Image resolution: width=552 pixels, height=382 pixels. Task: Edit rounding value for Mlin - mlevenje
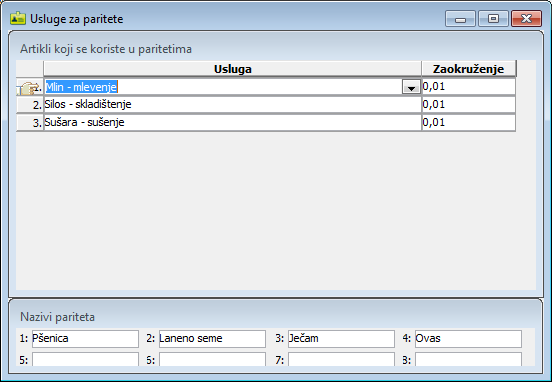469,87
